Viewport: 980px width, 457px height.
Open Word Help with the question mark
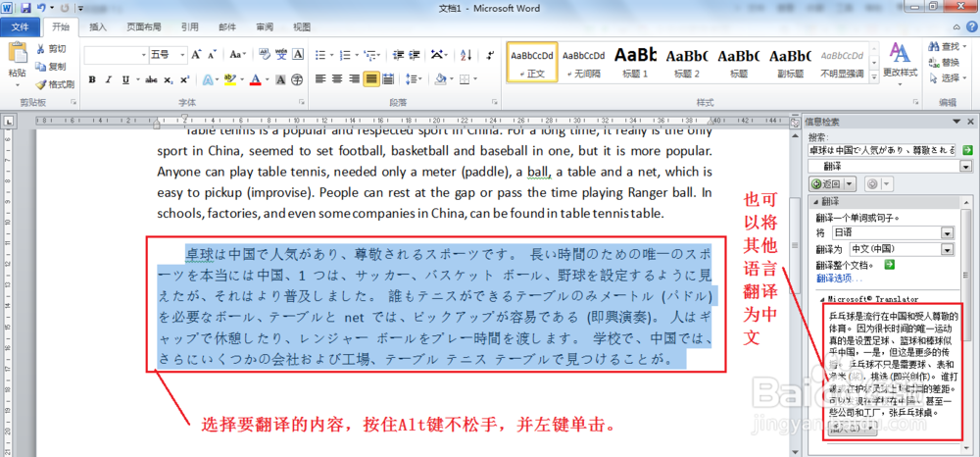[970, 26]
